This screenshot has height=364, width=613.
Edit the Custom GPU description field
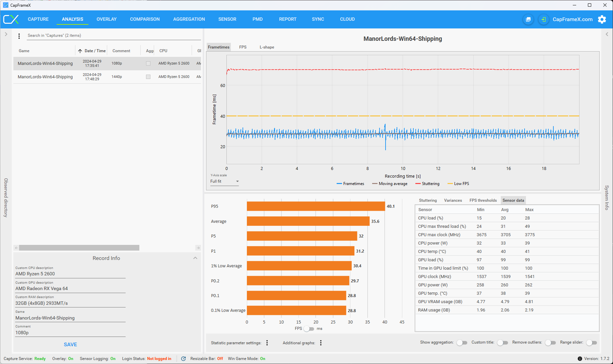(70, 288)
